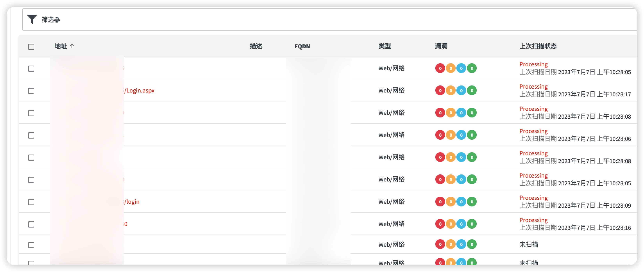Sort by the 上次扫描状态 column header

pos(538,46)
